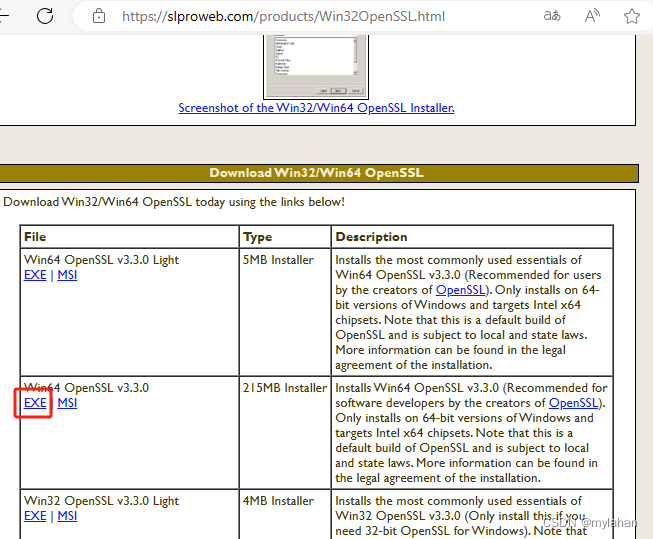Click 'Download Win32/Win64 OpenSSL today' intro text
Viewport: 653px width, 539px height.
[x=174, y=202]
